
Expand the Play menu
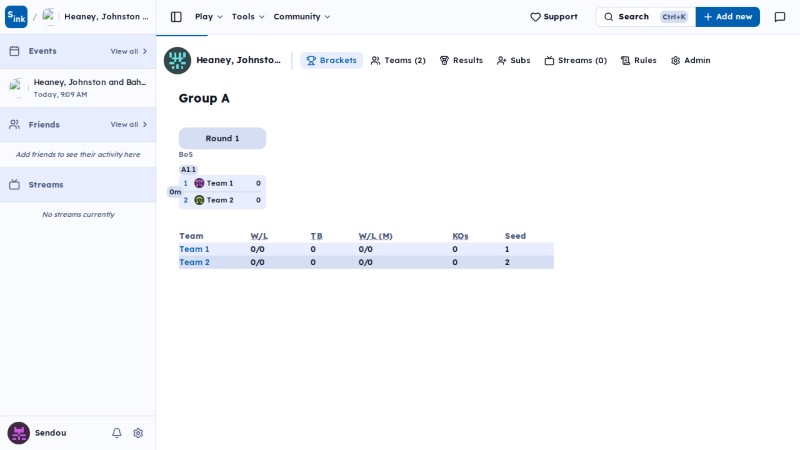[209, 17]
